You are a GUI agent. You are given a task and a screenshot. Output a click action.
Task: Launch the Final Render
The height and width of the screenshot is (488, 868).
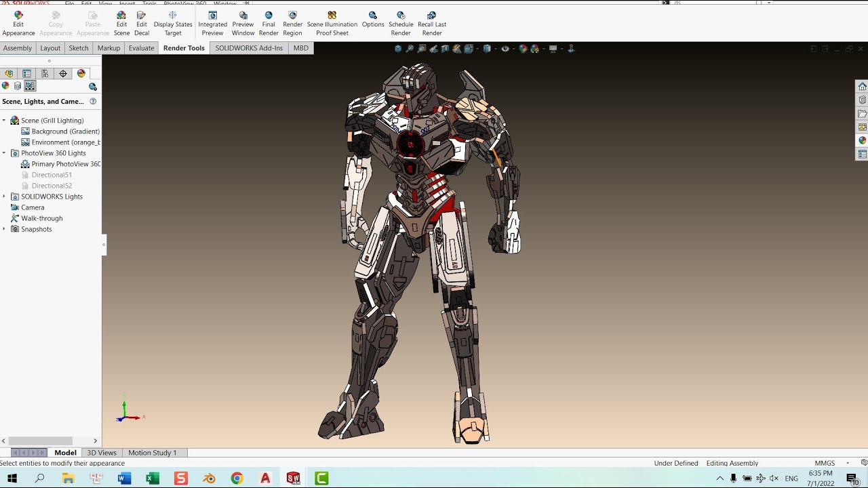click(269, 24)
